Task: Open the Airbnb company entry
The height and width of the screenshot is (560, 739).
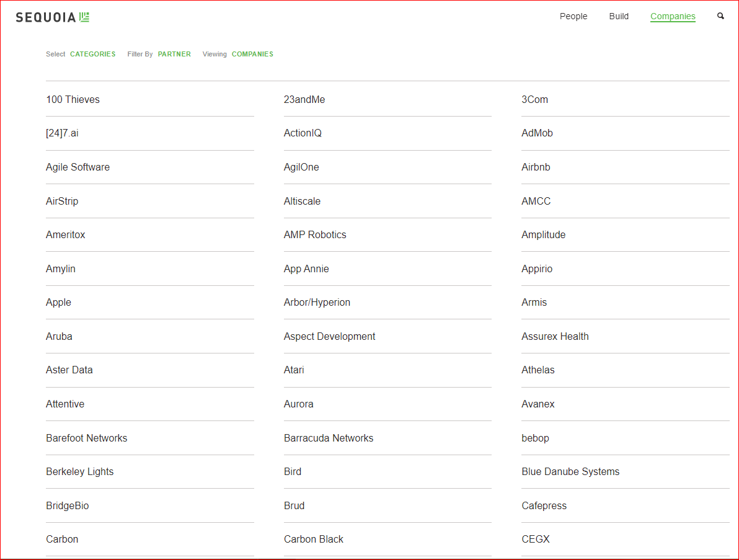Action: [x=536, y=167]
